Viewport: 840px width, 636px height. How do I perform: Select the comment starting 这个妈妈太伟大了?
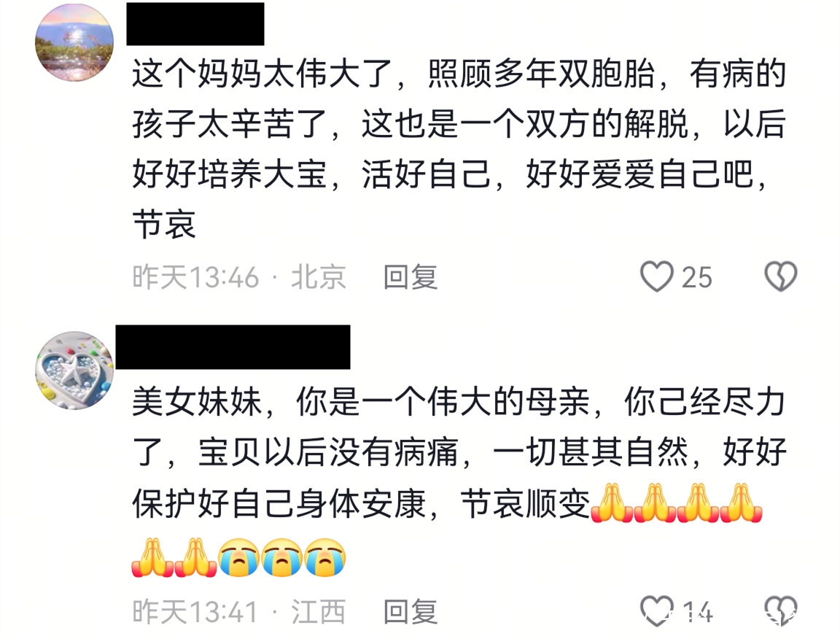(x=459, y=149)
